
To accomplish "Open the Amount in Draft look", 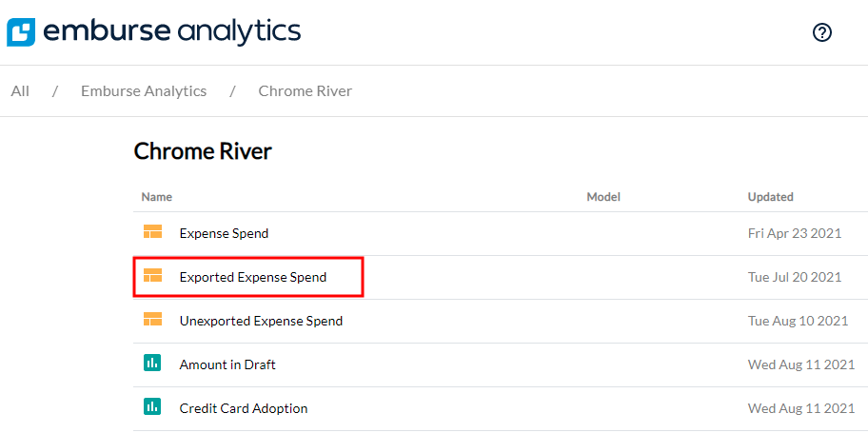I will 227,364.
